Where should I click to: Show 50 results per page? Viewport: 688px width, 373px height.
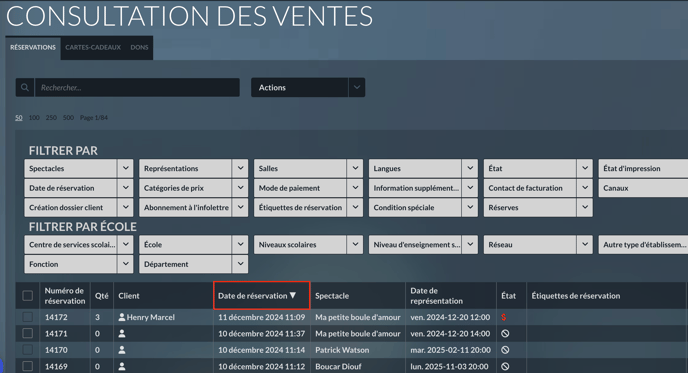click(18, 118)
